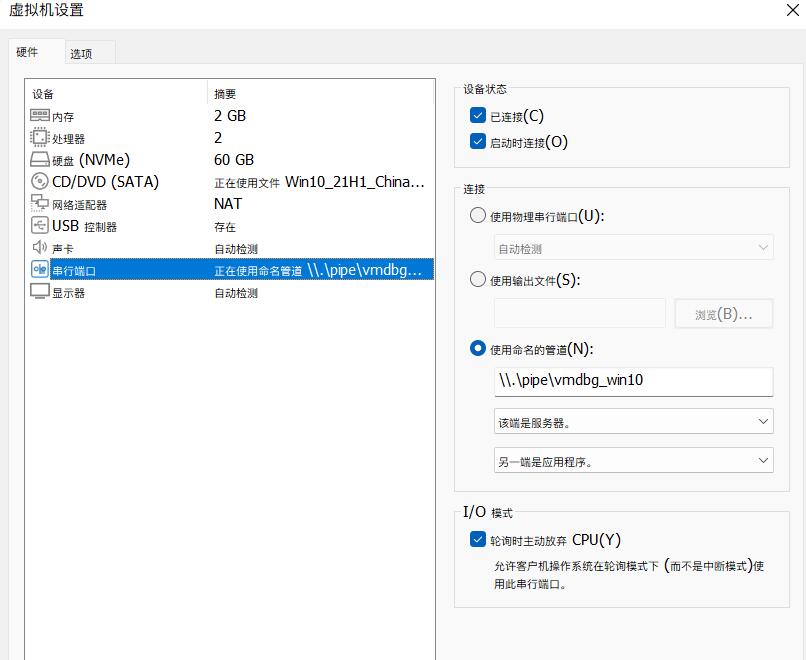The height and width of the screenshot is (660, 806).
Task: Select the 2 GB memory summary
Action: pos(230,116)
